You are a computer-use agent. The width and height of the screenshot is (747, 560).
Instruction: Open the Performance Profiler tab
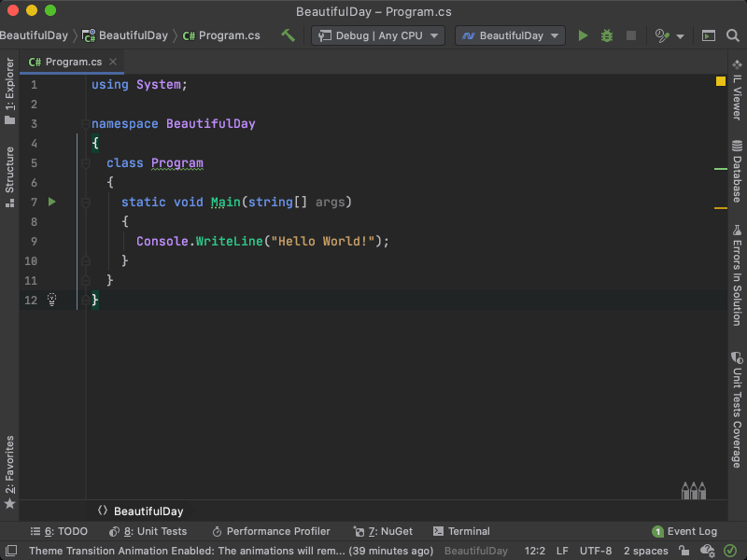tap(271, 531)
